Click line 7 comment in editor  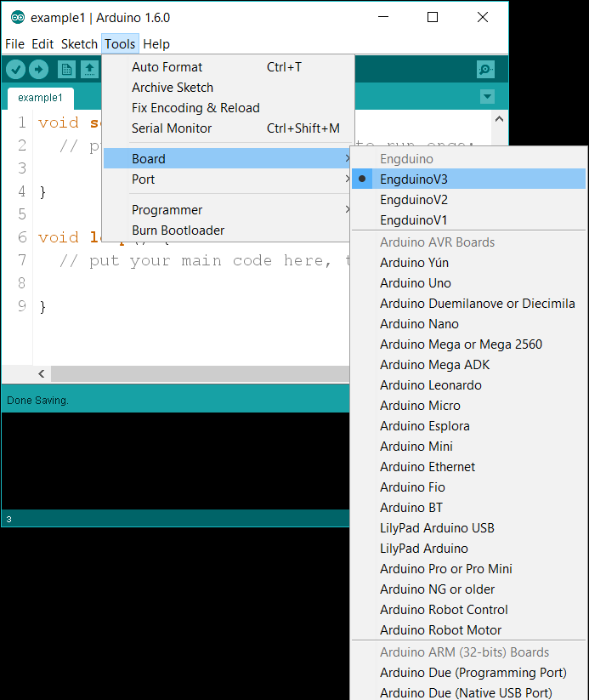204,261
